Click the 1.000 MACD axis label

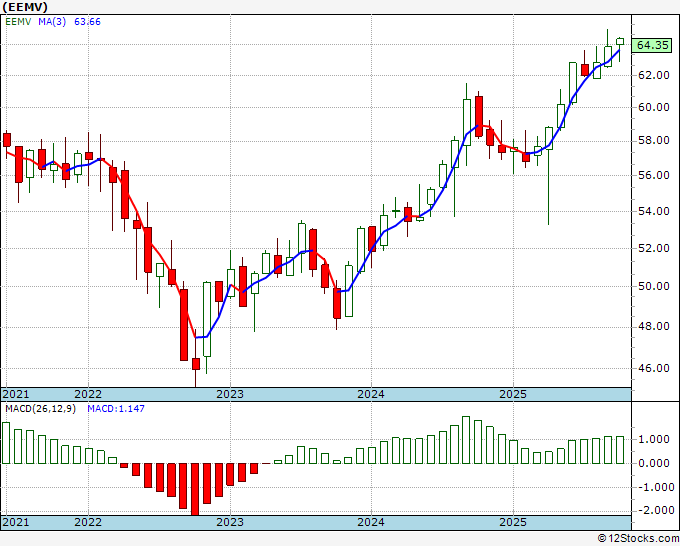(654, 439)
